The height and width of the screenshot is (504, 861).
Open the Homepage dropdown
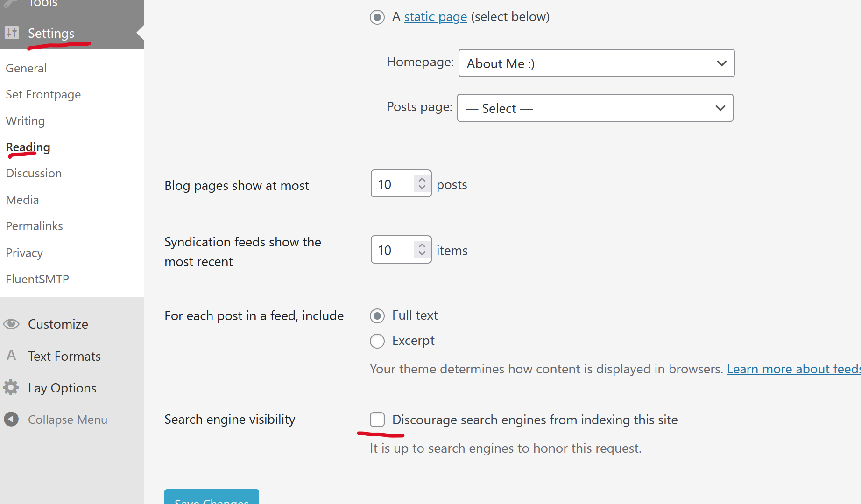click(596, 63)
